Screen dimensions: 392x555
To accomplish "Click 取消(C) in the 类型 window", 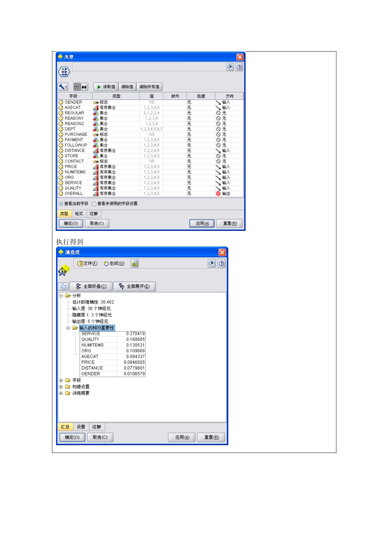I will (97, 223).
